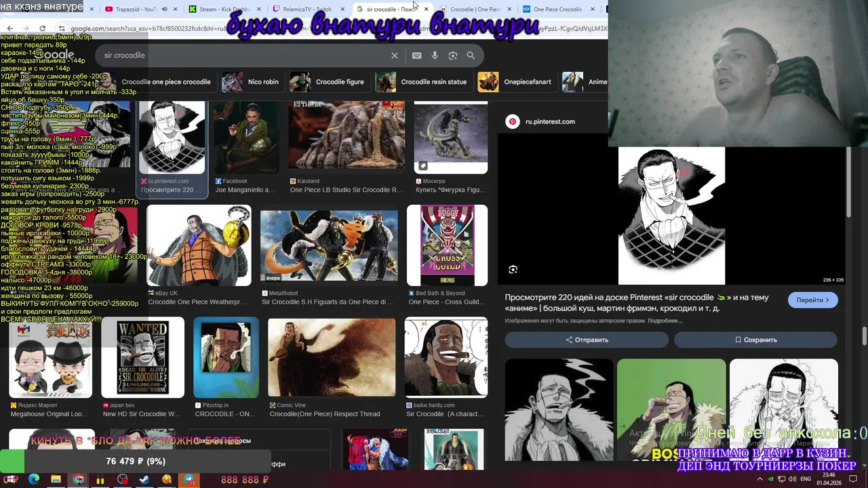The width and height of the screenshot is (868, 488).
Task: Open Kaioland LB Studio statue image
Action: pyautogui.click(x=347, y=136)
